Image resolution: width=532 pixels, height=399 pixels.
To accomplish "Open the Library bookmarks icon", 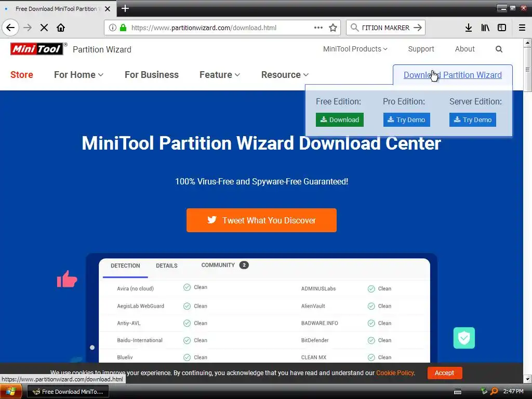I will [485, 28].
